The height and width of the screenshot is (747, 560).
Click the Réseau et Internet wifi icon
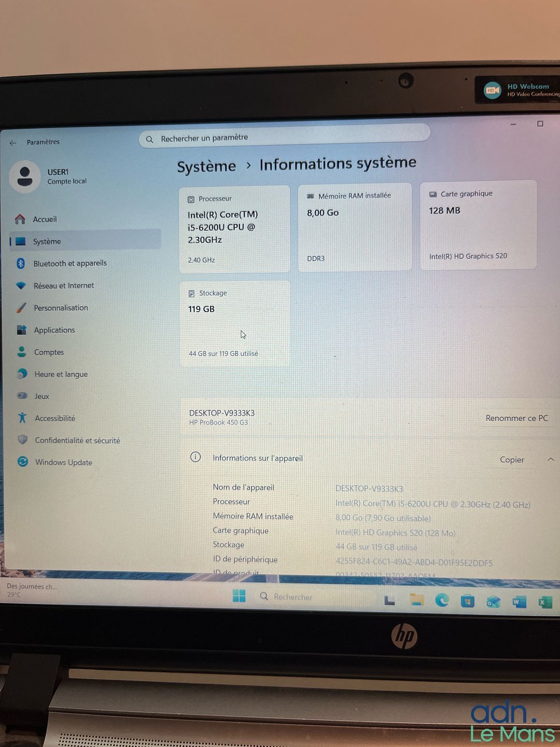[21, 285]
